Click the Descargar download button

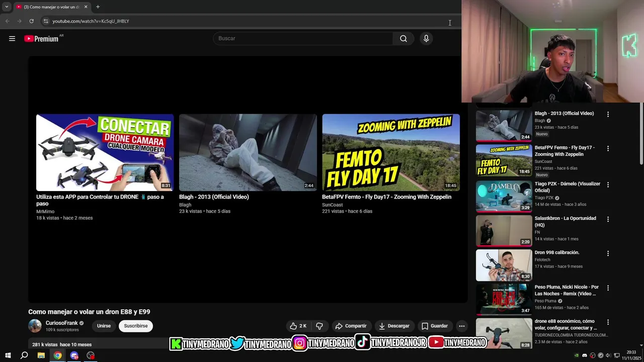point(394,326)
